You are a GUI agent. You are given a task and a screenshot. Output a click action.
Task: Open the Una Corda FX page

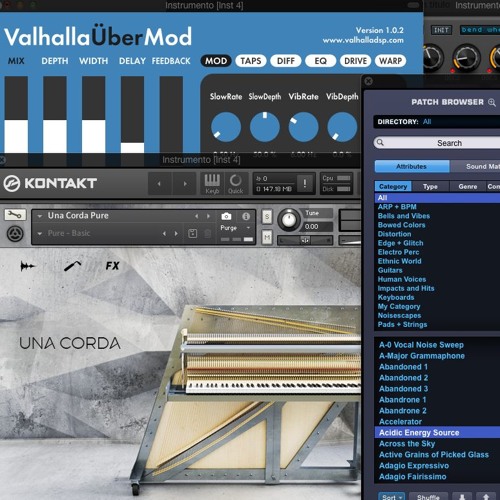point(112,266)
